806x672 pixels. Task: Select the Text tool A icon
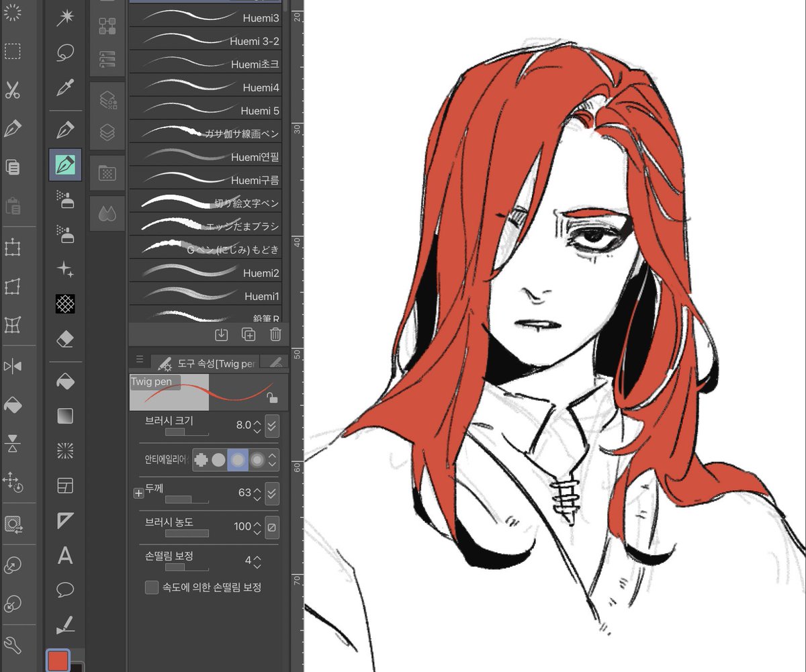click(65, 555)
